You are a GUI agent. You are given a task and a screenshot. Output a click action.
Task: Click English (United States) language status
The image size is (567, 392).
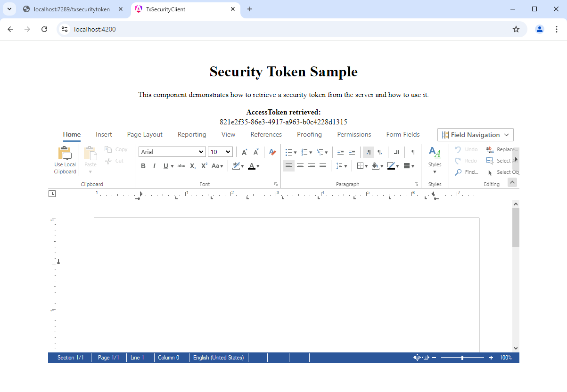coord(219,358)
